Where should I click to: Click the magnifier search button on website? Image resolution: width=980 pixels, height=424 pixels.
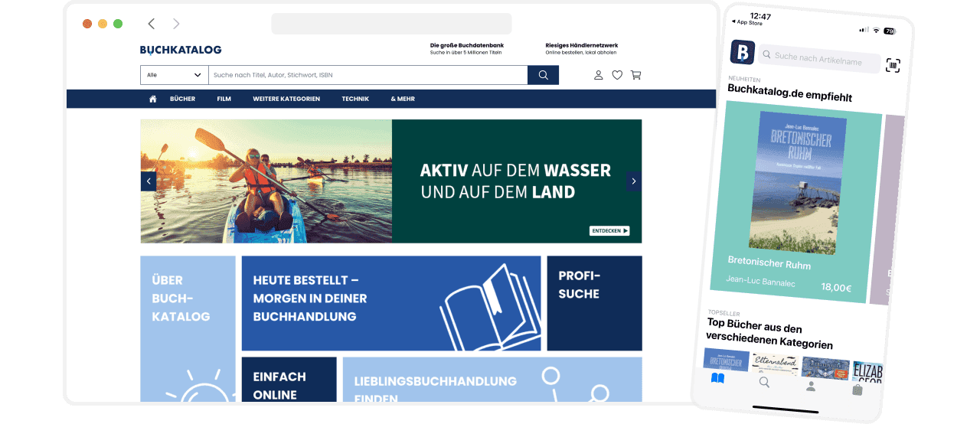click(543, 75)
